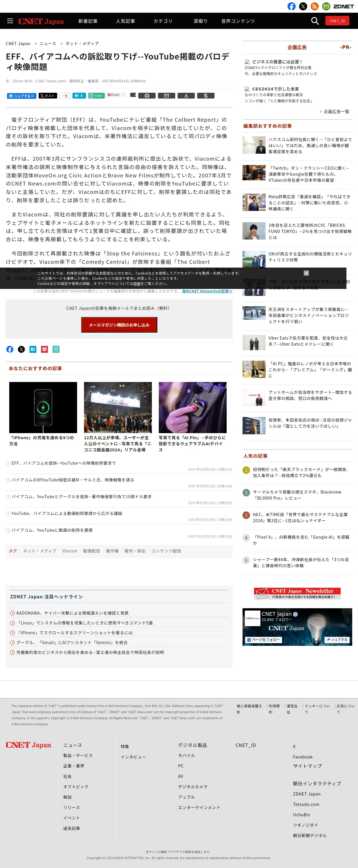The image size is (358, 868).
Task: Select the 著作権 tag
Action: pos(112,551)
